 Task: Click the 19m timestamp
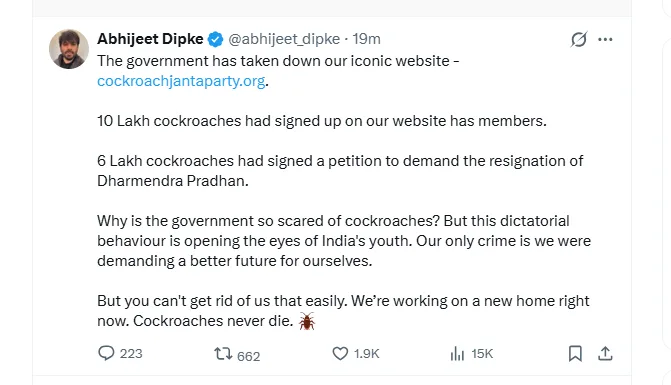click(366, 39)
